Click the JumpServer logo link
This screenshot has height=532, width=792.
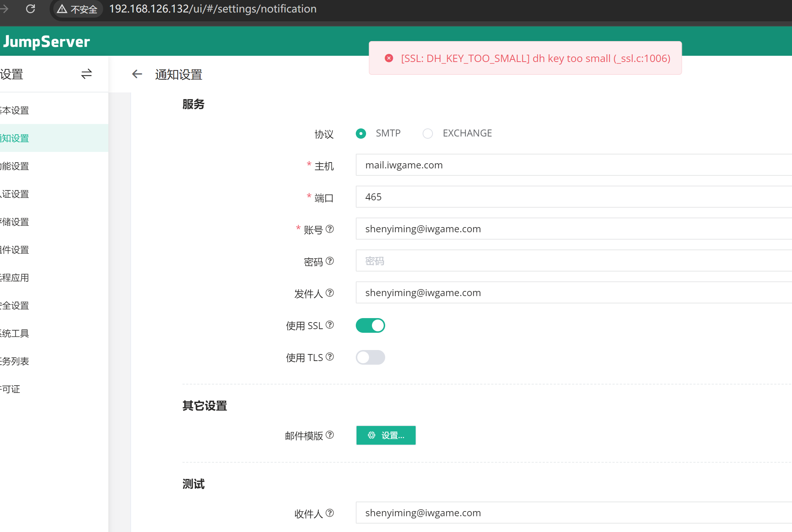tap(46, 41)
